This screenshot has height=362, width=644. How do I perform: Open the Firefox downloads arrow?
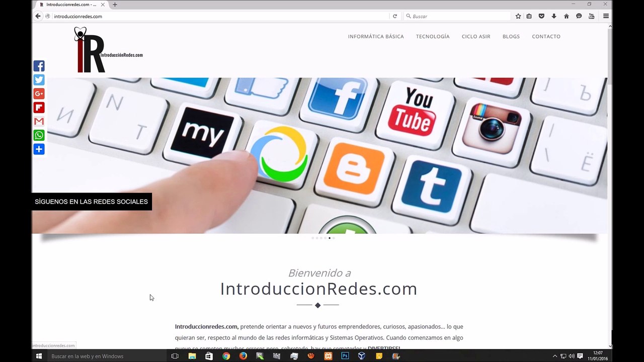pos(554,16)
